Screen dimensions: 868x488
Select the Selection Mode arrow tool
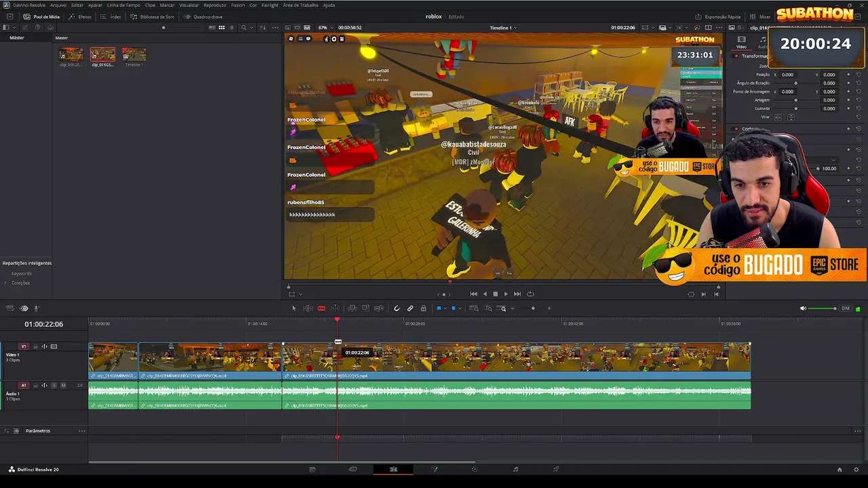[294, 308]
